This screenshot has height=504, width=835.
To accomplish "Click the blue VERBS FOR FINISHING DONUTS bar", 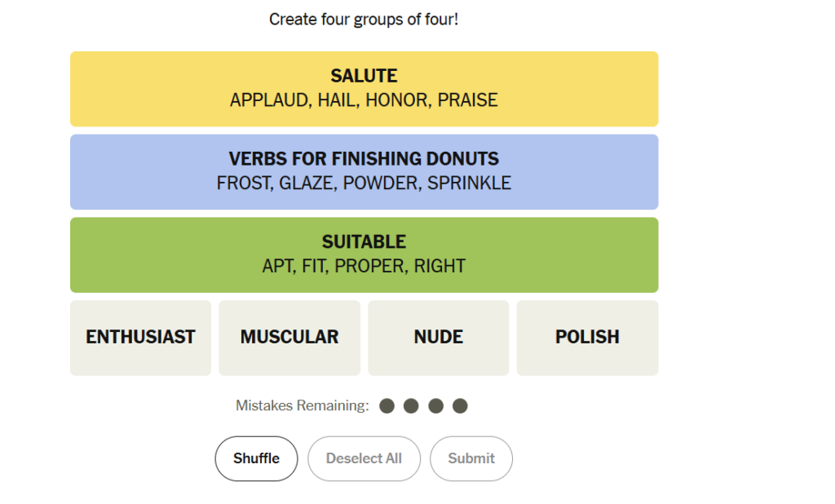I will [x=364, y=172].
